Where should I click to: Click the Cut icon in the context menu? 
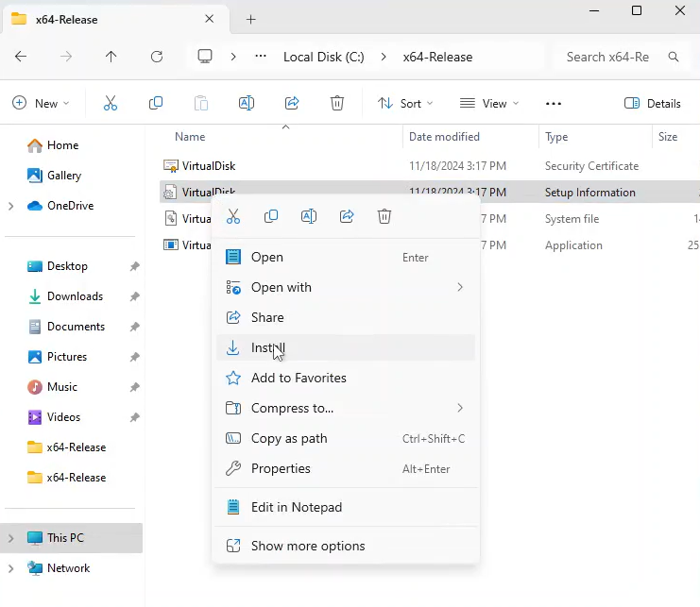[x=233, y=217]
